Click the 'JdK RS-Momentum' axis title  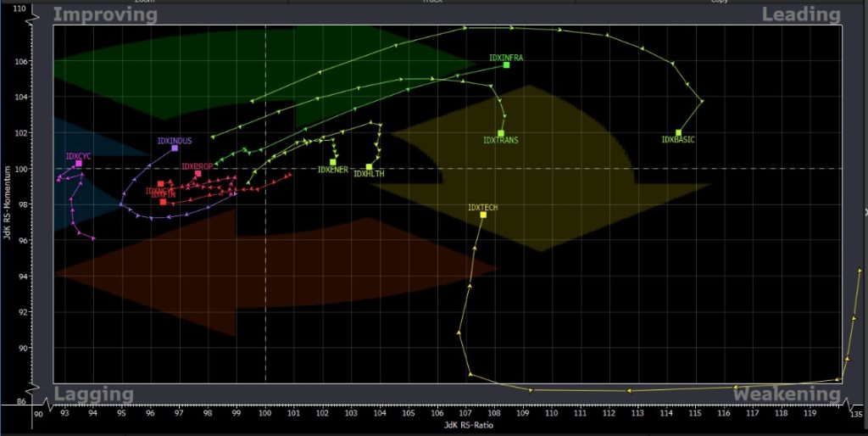[7, 202]
